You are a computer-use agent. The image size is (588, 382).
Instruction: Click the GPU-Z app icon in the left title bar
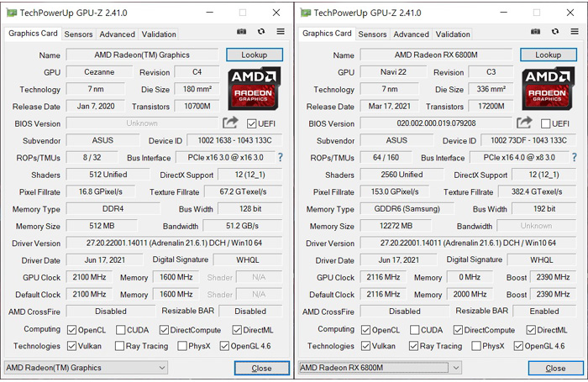tap(12, 13)
